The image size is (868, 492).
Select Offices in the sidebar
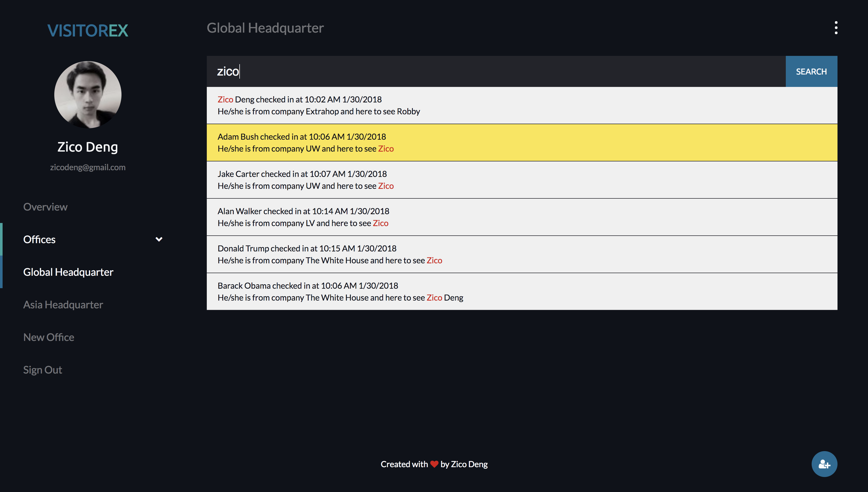coord(39,239)
